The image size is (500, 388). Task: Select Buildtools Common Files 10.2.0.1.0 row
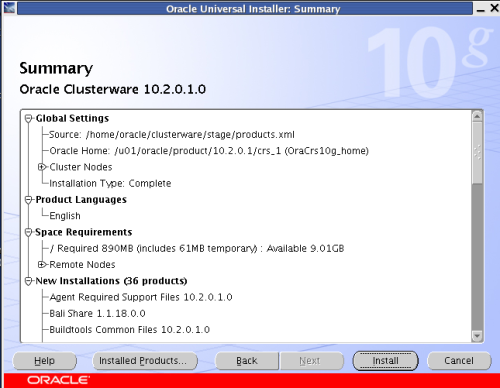click(130, 330)
